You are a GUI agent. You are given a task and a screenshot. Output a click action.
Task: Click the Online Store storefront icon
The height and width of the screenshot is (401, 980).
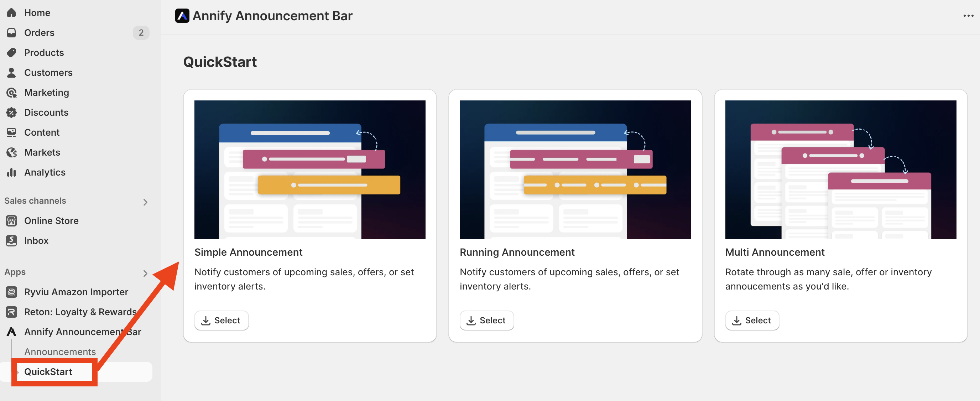coord(11,221)
